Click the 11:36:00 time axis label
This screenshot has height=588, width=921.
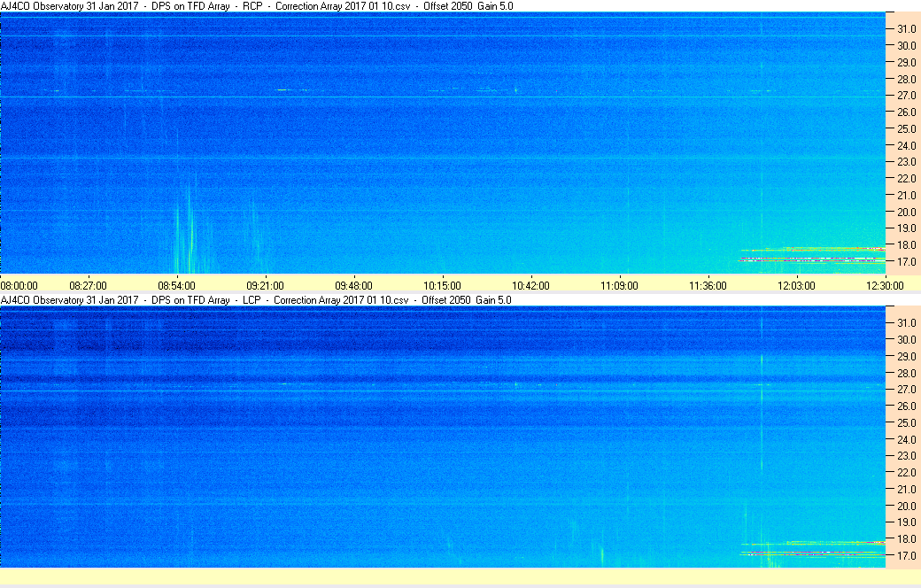pos(708,285)
